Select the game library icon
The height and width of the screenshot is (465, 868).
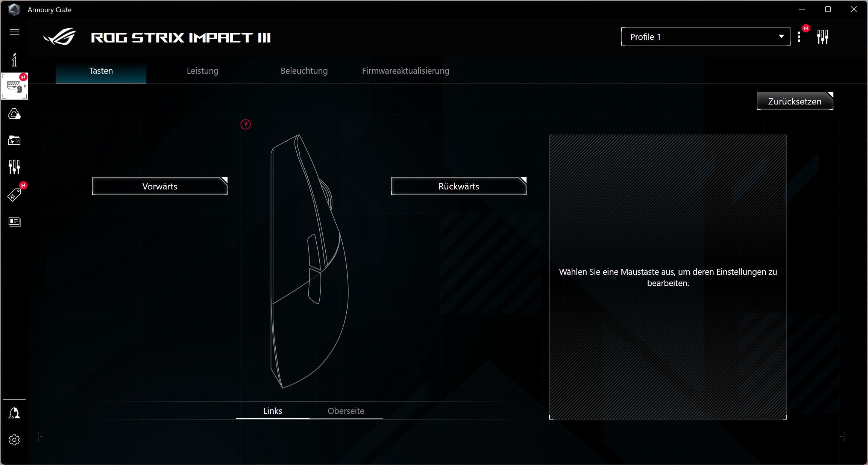tap(14, 141)
